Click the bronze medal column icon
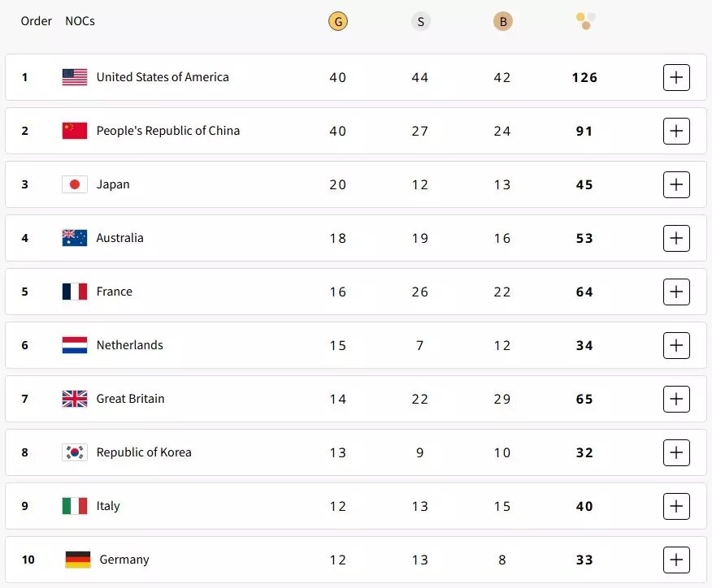This screenshot has height=588, width=712. point(502,21)
